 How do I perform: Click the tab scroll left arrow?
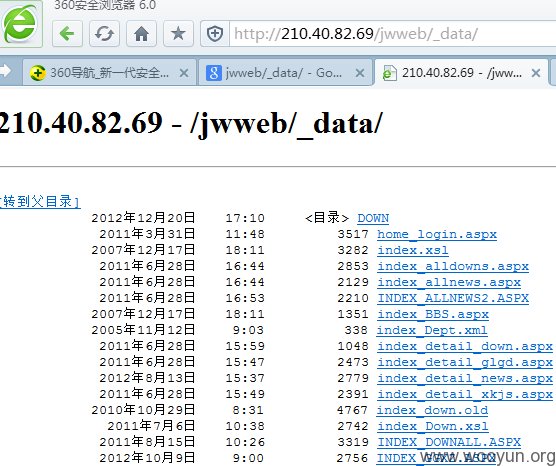(x=5, y=71)
